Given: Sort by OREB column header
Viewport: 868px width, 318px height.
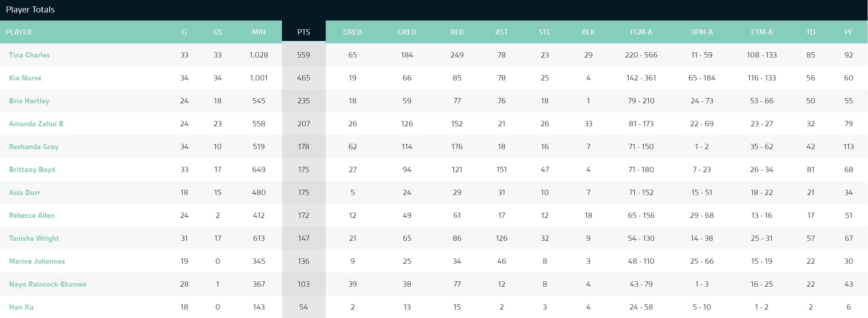Looking at the screenshot, I should coord(353,32).
